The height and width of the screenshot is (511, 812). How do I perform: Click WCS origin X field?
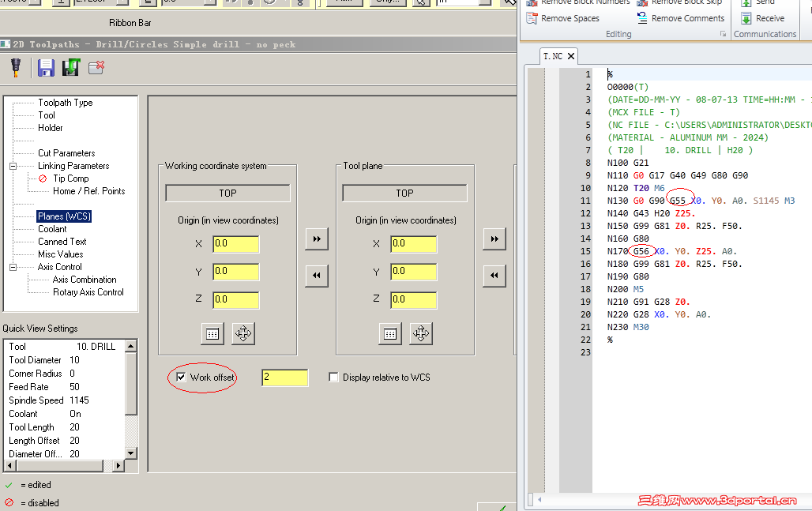tap(235, 244)
